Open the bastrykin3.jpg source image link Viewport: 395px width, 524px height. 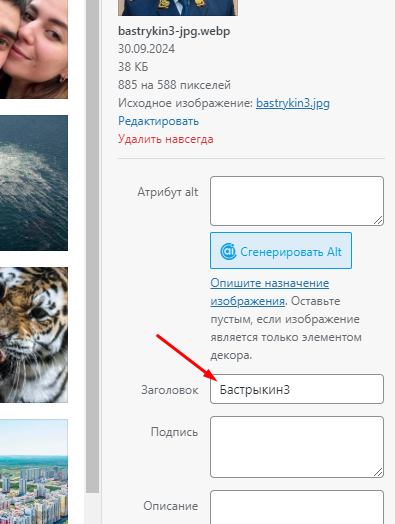(293, 103)
